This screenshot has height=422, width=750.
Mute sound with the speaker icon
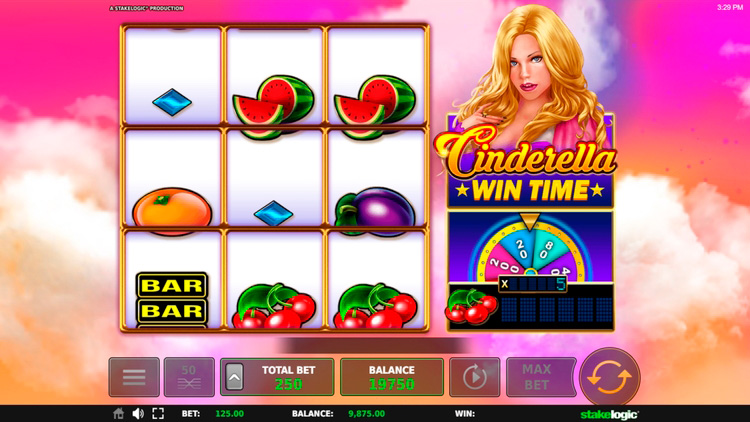coord(138,413)
